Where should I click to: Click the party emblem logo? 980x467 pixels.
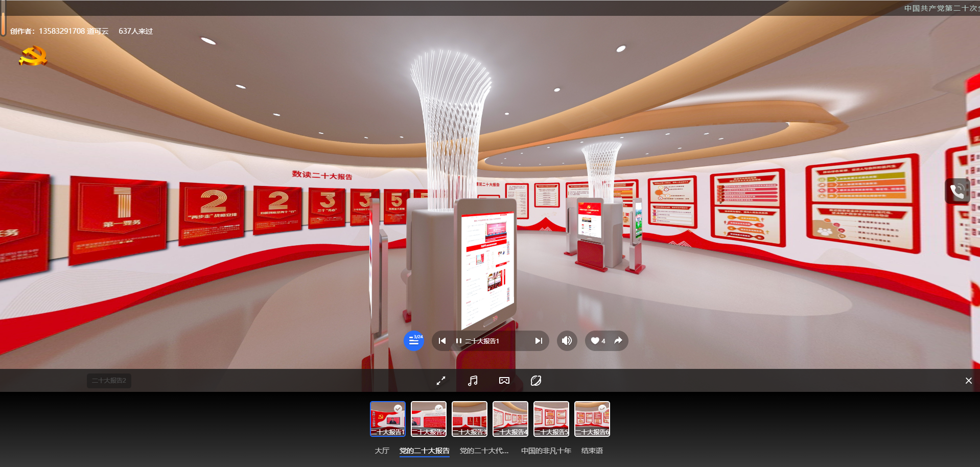[33, 56]
